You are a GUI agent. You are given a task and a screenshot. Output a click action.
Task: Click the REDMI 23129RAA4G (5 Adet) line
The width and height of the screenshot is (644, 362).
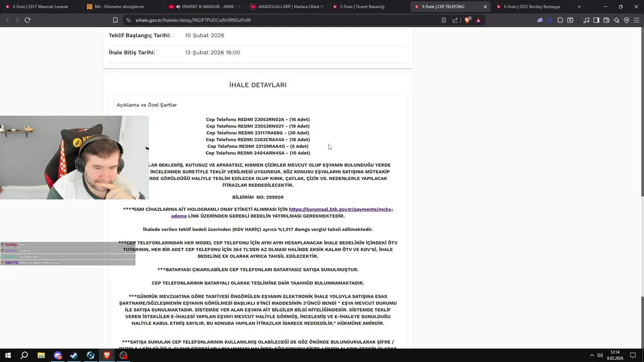tap(258, 146)
